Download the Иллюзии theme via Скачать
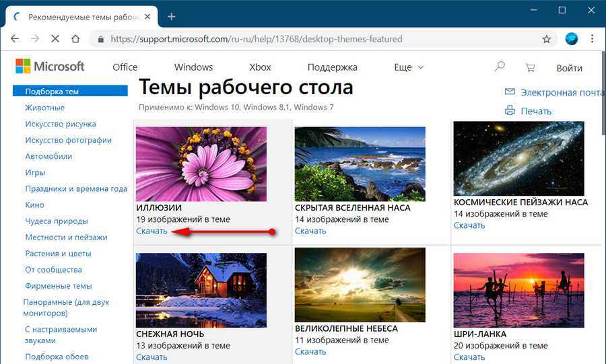The width and height of the screenshot is (606, 364). (x=151, y=231)
